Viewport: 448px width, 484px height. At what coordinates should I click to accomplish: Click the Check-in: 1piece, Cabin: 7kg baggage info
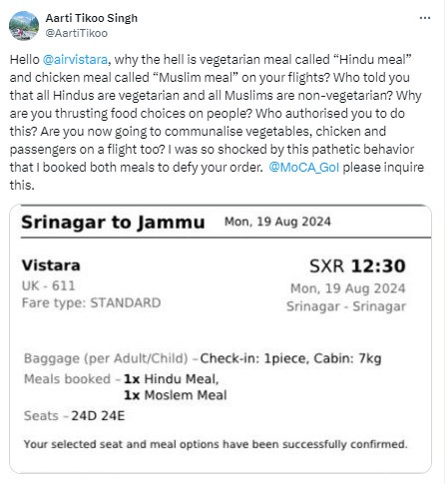tap(290, 358)
